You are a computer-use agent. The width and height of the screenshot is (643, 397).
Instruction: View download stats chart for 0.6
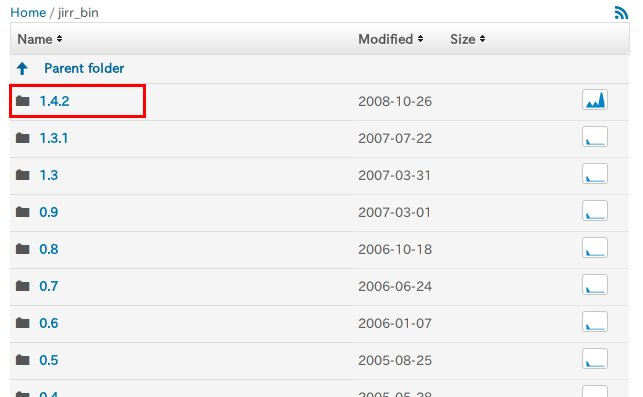click(x=595, y=322)
